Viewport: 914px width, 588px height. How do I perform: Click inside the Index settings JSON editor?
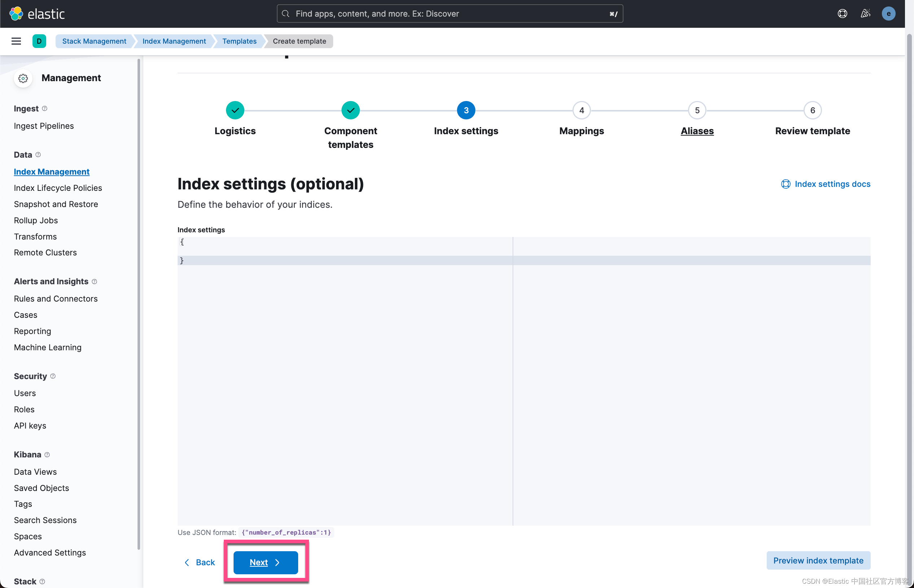pyautogui.click(x=344, y=344)
